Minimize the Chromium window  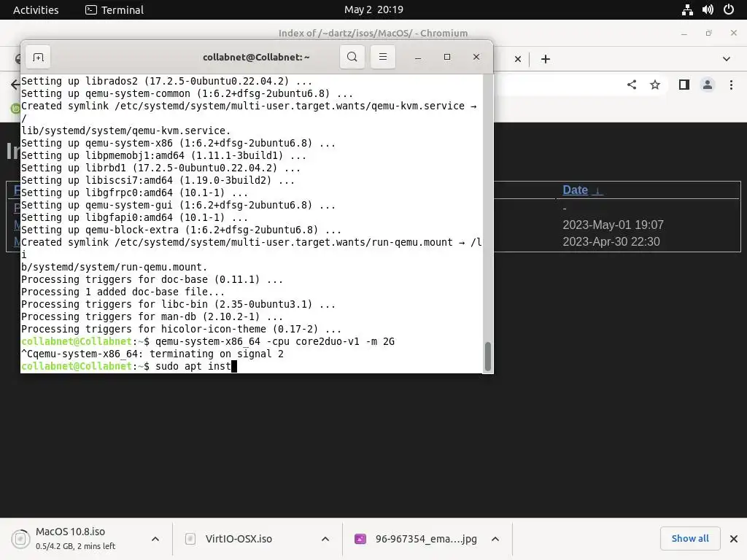tap(684, 34)
